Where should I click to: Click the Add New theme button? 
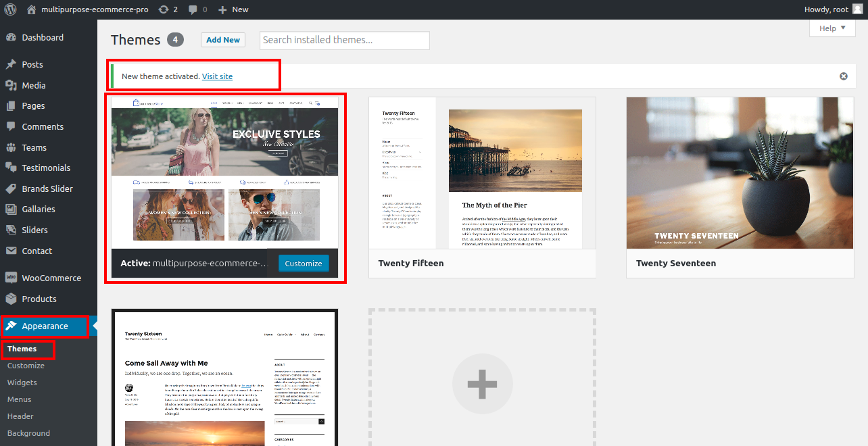click(x=223, y=40)
